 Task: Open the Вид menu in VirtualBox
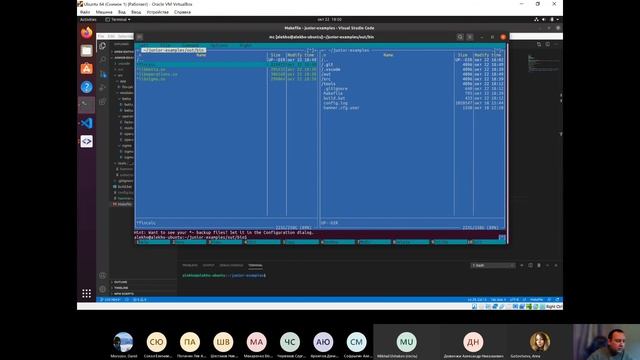tap(122, 12)
